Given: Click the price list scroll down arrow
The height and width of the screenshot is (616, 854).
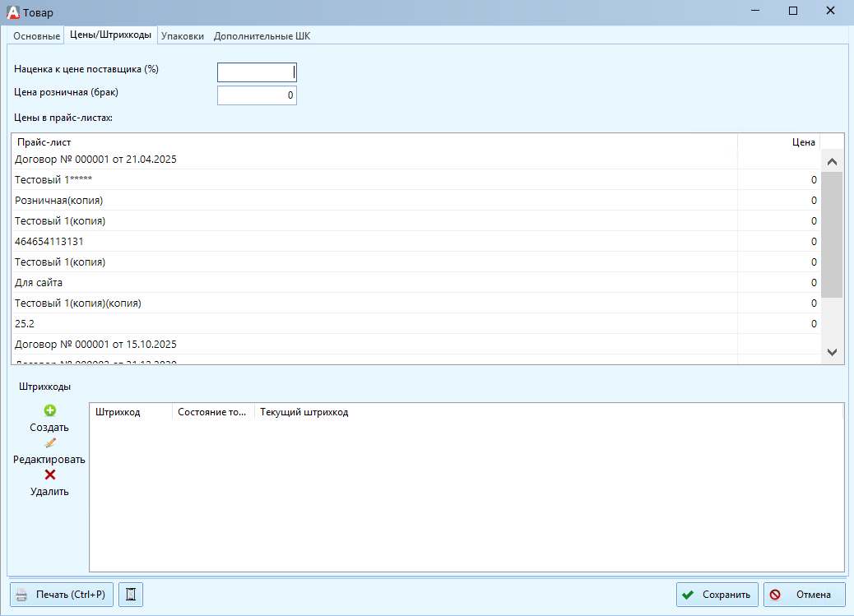Looking at the screenshot, I should click(832, 352).
